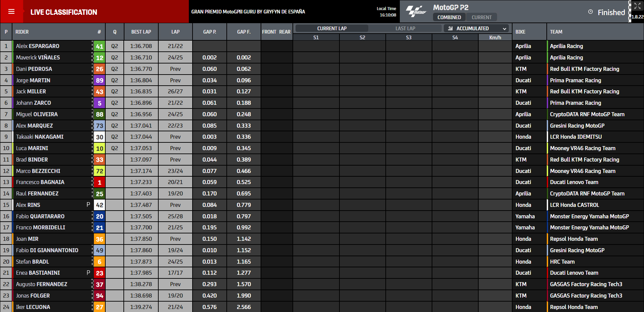Select rider Francesco BAGNAIA
The height and width of the screenshot is (312, 644).
tap(40, 182)
